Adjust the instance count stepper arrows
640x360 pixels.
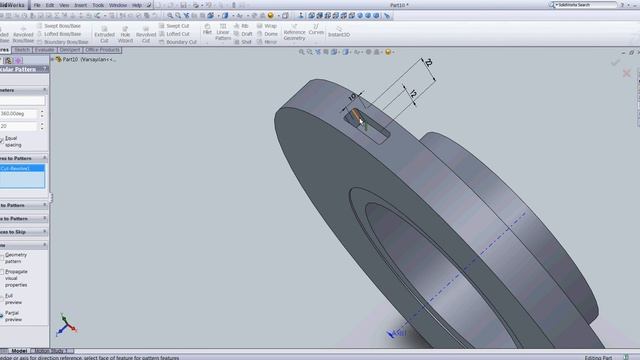pos(42,126)
